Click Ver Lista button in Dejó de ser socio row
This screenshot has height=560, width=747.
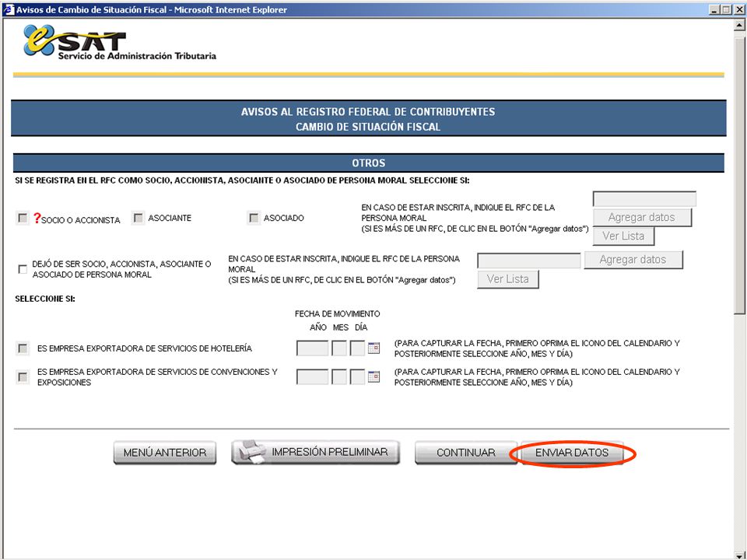(508, 279)
